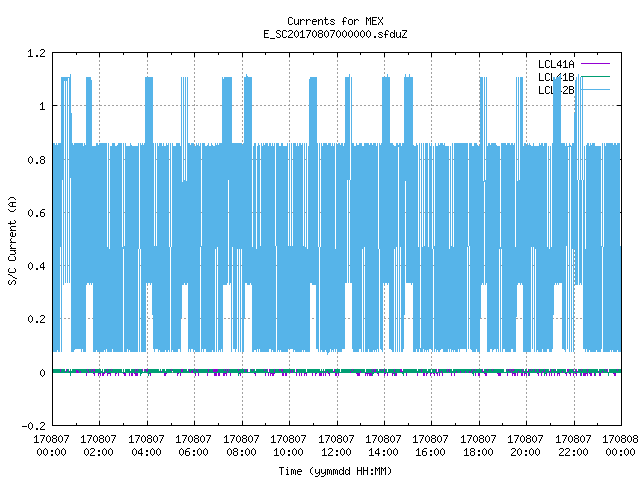Click the green LCL41B legend line sample
Viewport: 640px width, 480px height.
point(595,76)
